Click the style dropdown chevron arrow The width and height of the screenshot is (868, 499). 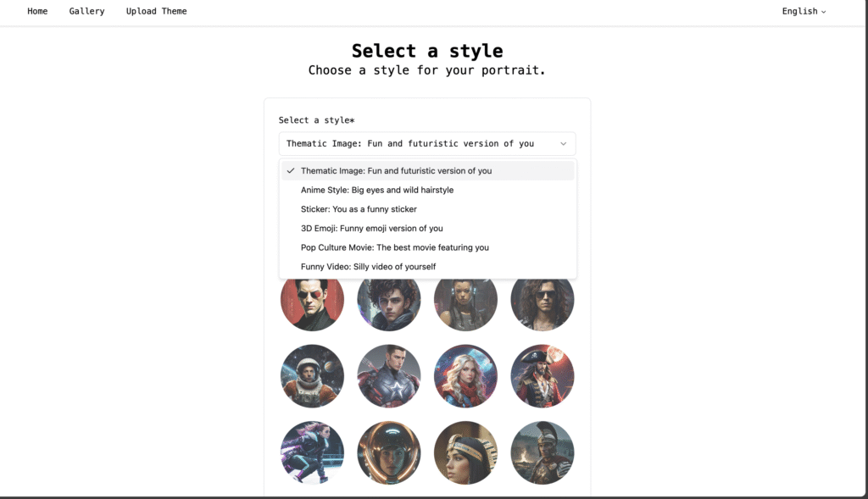[563, 144]
